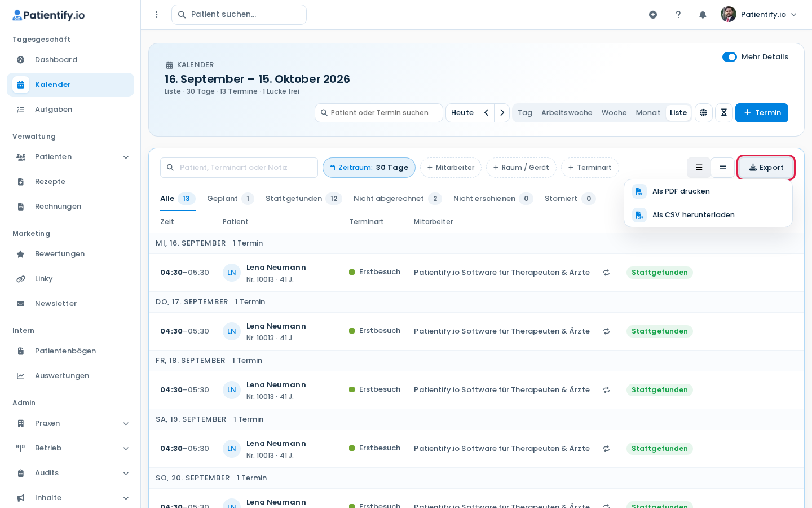This screenshot has height=508, width=812.
Task: Select the Monat calendar view
Action: click(648, 113)
